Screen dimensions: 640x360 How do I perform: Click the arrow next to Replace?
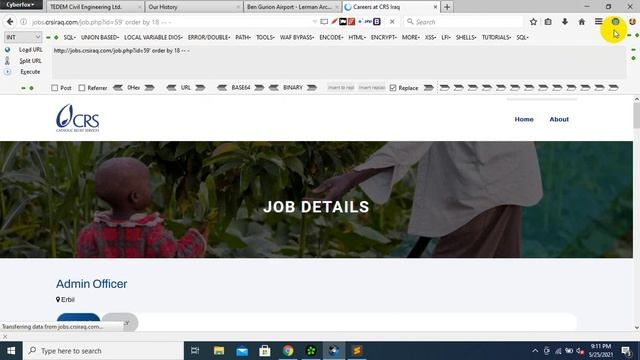pos(429,87)
